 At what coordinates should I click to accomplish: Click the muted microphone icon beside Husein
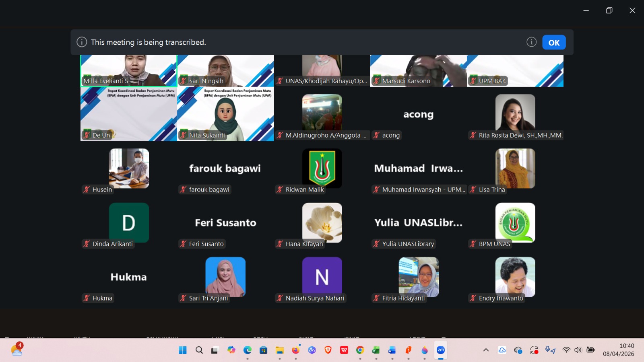click(87, 189)
